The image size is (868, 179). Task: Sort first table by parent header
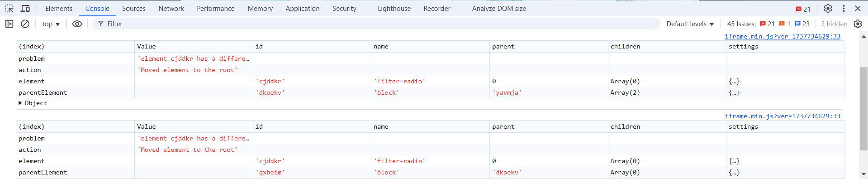pos(549,46)
